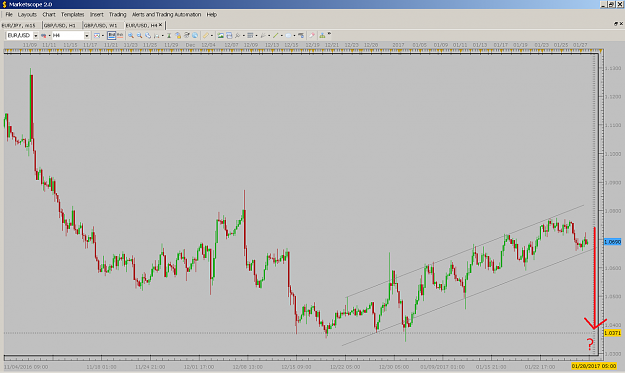Click the yellow price label 1.0371
This screenshot has height=373, width=625.
[612, 333]
